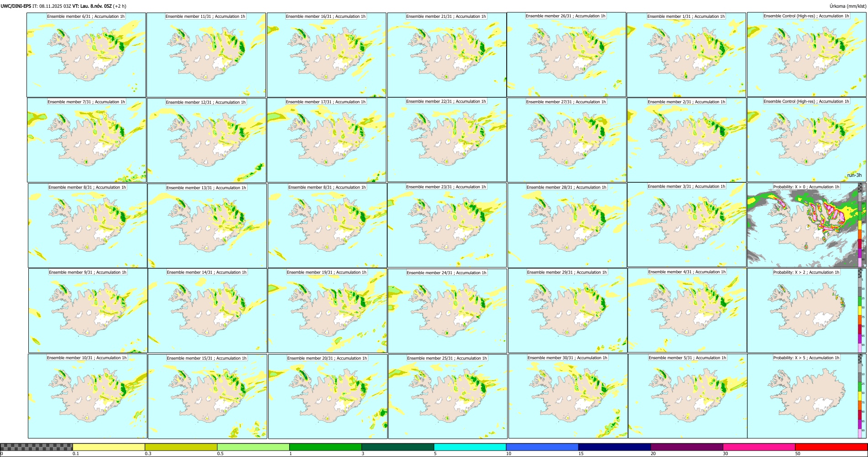Click the 'Úrkoma (mm/klst)' unit heading

(847, 6)
